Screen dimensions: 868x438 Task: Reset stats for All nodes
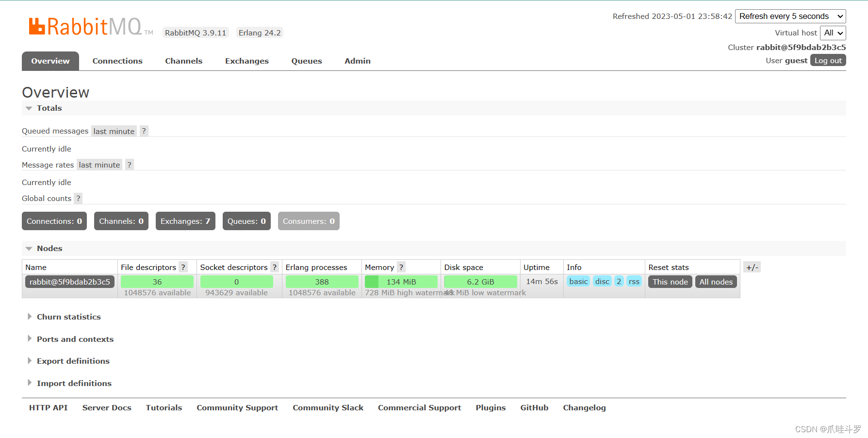click(716, 282)
